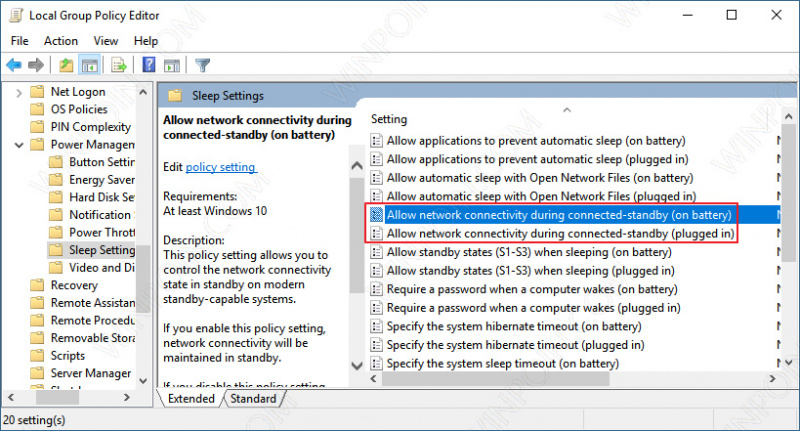Image resolution: width=800 pixels, height=431 pixels.
Task: Select 'Allow network connectivity during connected-standby (plugged in)'
Action: (x=560, y=233)
